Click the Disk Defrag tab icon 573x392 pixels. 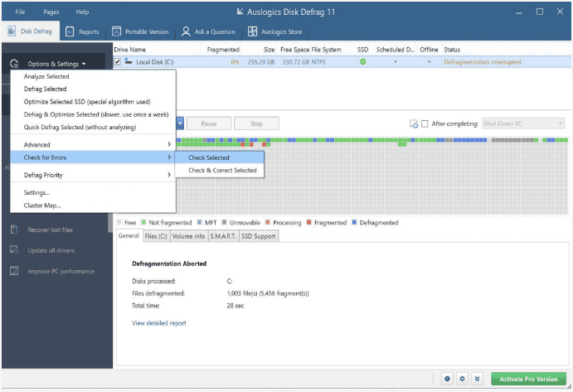click(x=12, y=31)
